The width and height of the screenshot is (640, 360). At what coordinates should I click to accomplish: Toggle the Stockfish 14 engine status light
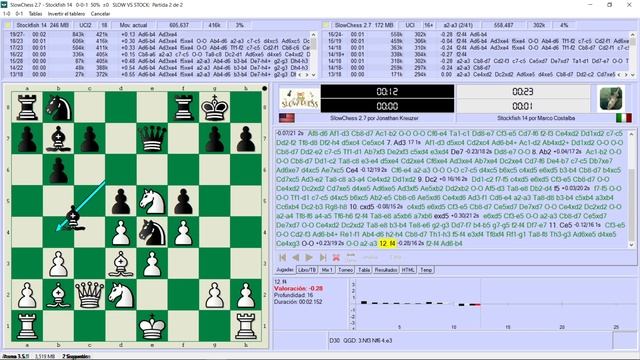(8, 25)
